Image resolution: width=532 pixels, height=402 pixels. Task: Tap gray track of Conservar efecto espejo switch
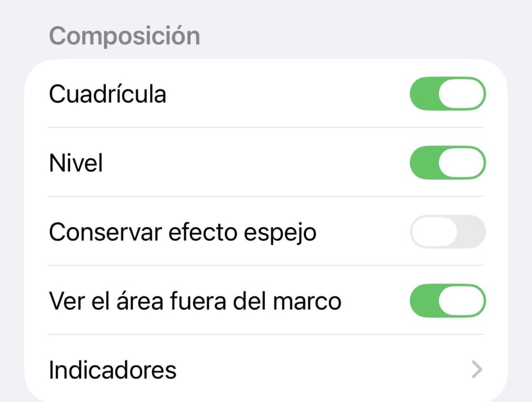[x=472, y=231]
